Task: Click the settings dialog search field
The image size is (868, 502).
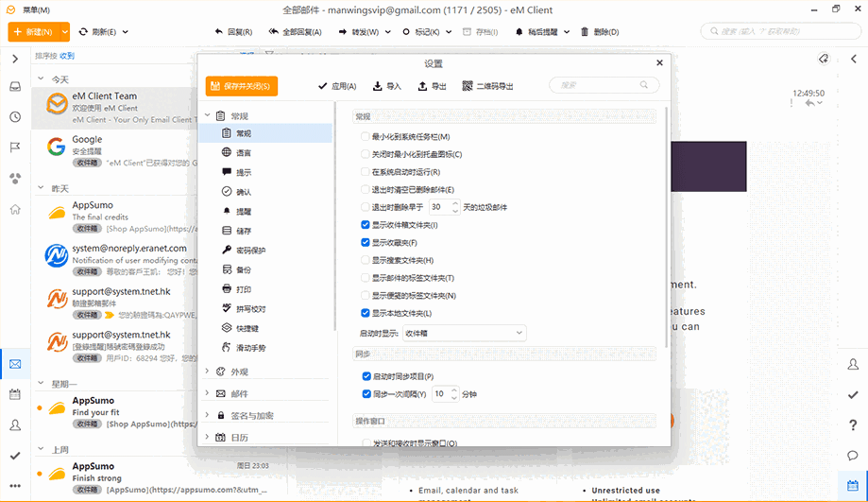Action: point(604,85)
